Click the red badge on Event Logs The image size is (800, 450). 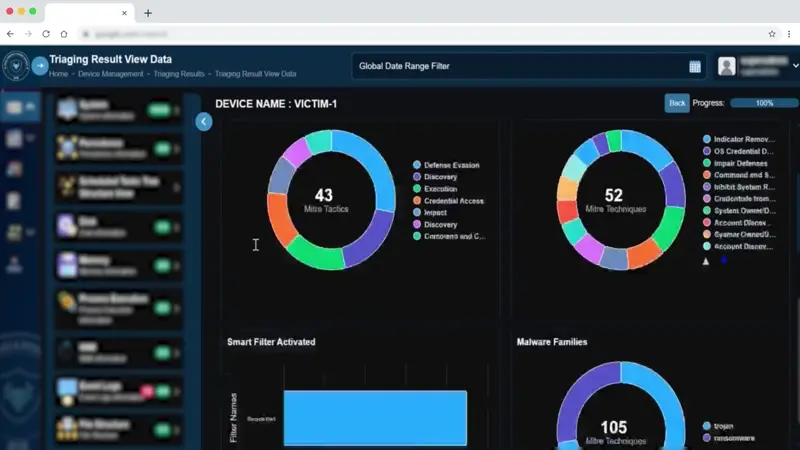pos(147,391)
